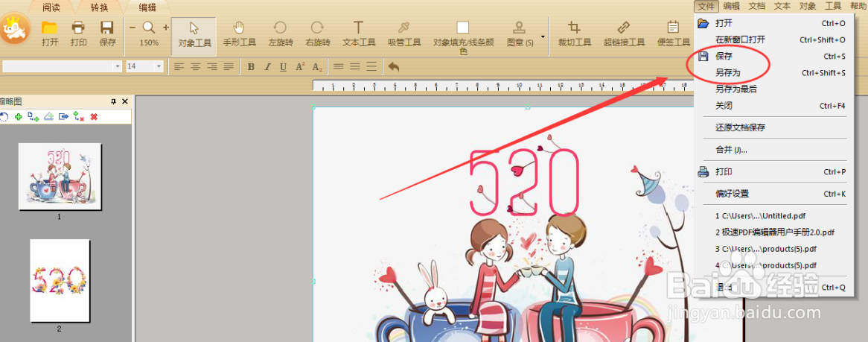Click the magnifier zoom icon at 150%
Viewport: 868px width, 342px height.
[x=149, y=27]
